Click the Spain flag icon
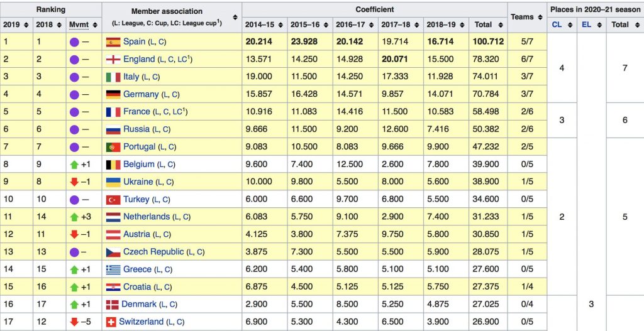644x331 pixels. (113, 41)
